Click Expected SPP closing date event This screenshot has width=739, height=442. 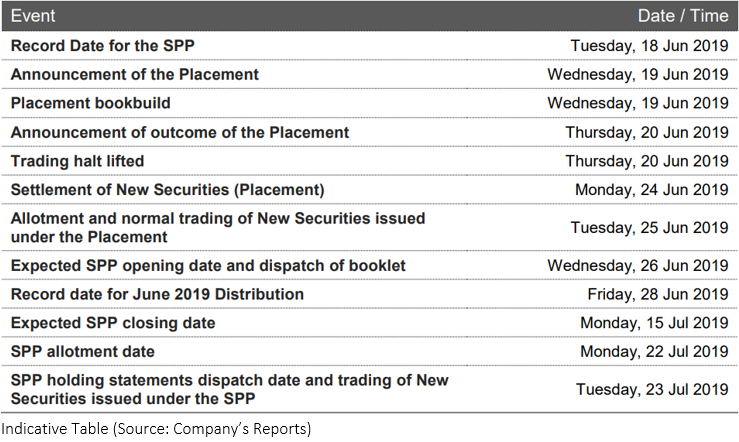[113, 323]
